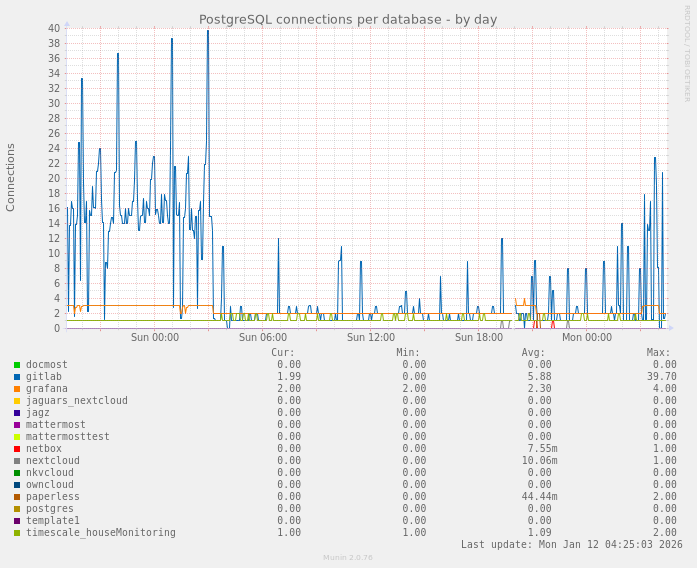Click the Cur: column header

283,352
